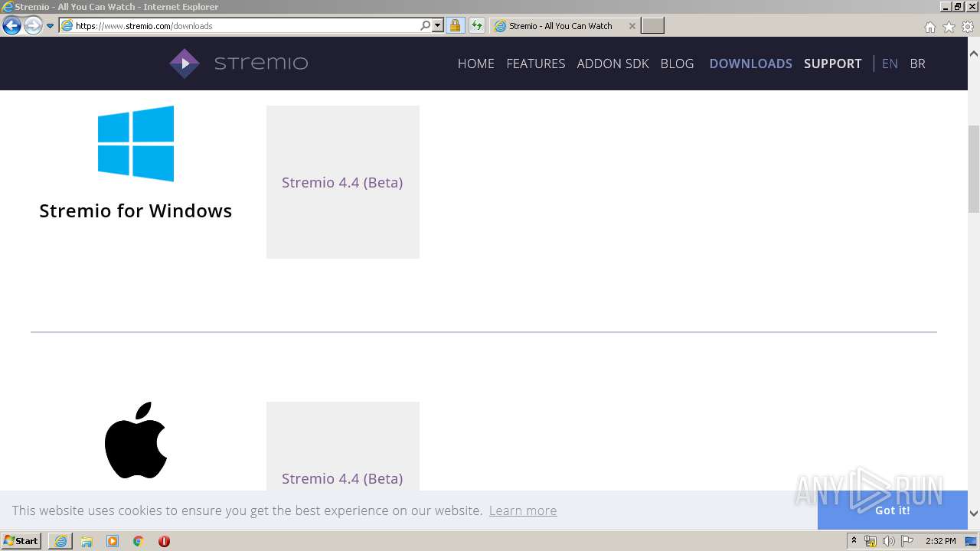Open the Windows Start menu
The width and height of the screenshot is (980, 551).
click(x=21, y=541)
